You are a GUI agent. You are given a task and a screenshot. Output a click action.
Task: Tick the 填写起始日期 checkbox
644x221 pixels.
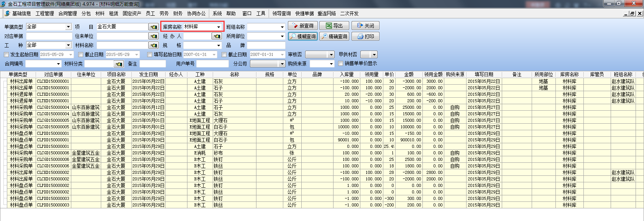tap(150, 54)
